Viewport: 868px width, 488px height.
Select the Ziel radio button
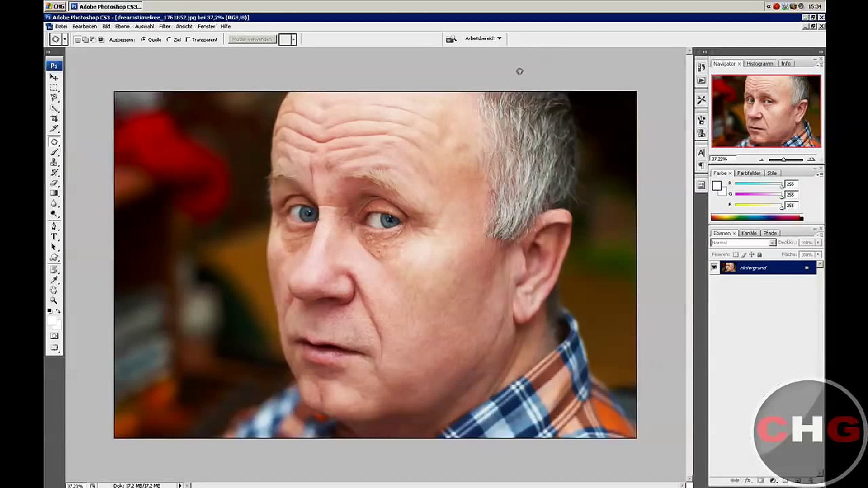(169, 39)
